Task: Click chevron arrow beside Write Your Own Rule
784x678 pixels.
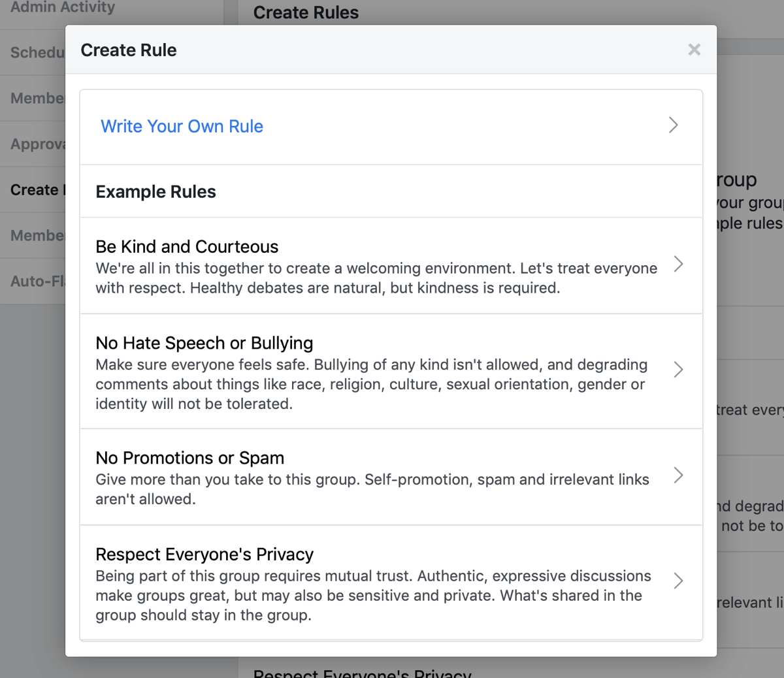Action: point(673,125)
